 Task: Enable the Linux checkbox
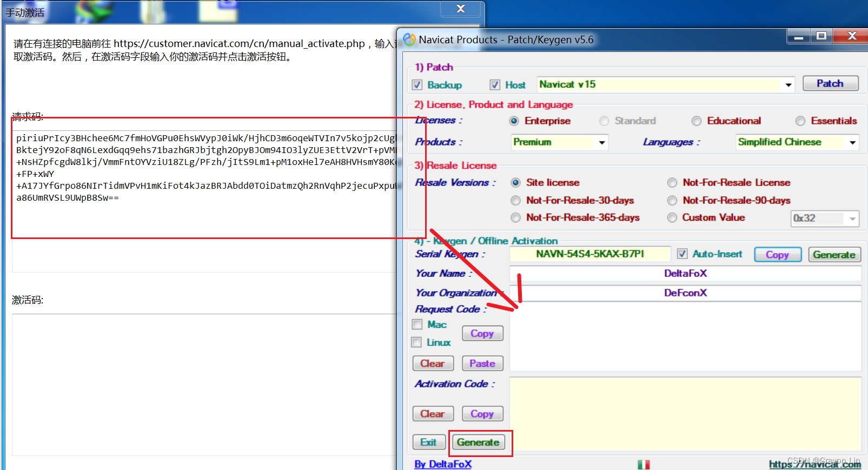[416, 342]
